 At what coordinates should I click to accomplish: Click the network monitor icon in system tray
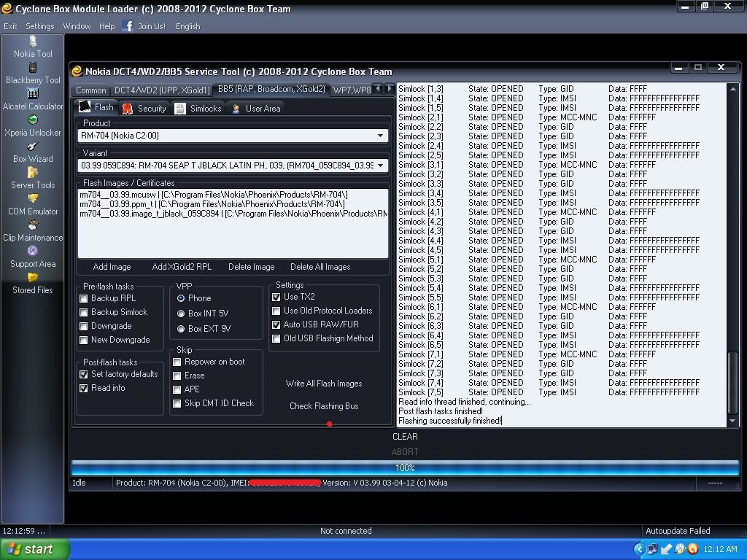[x=652, y=550]
